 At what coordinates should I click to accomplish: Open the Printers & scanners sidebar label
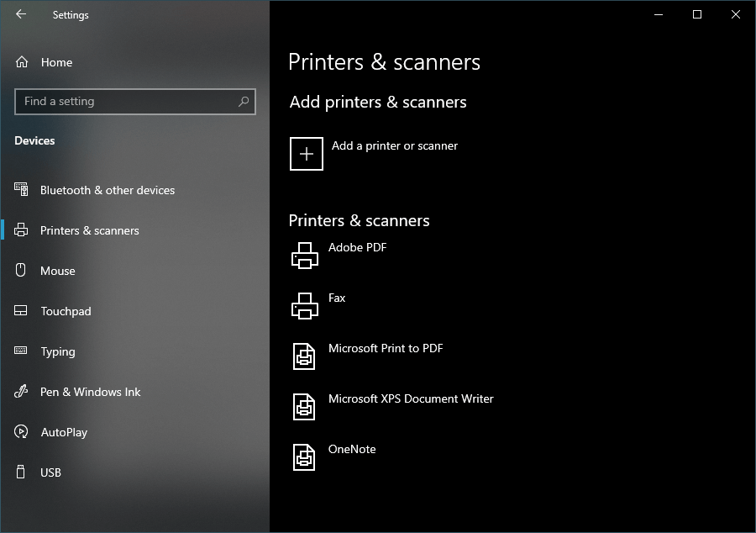point(90,230)
